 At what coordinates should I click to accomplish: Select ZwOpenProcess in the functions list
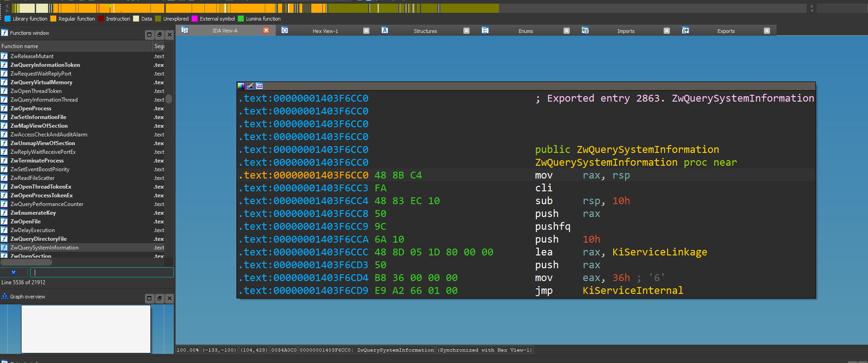[31, 108]
